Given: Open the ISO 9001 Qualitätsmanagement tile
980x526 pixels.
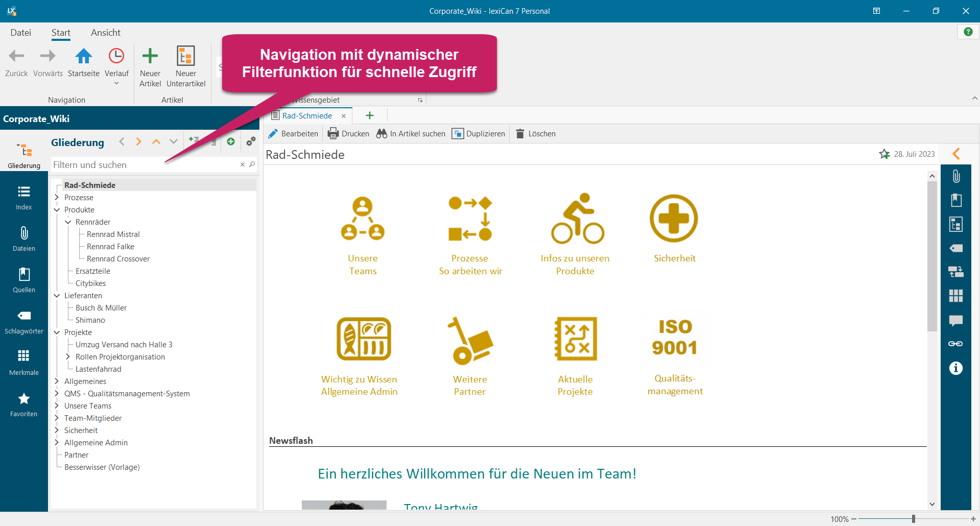Looking at the screenshot, I should tap(675, 356).
